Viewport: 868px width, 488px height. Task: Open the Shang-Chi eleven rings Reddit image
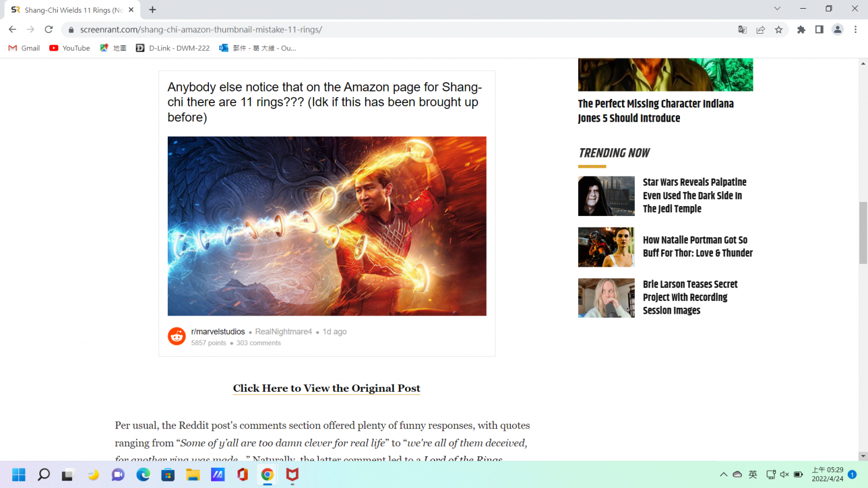(327, 226)
